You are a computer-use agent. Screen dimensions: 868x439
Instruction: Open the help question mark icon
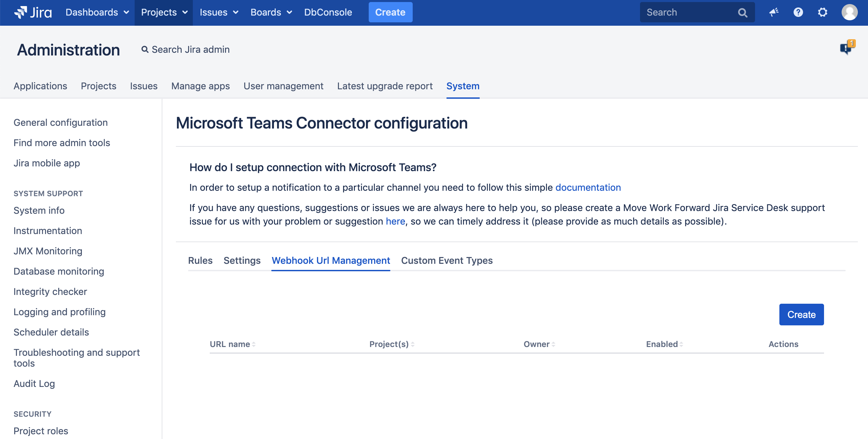tap(798, 13)
